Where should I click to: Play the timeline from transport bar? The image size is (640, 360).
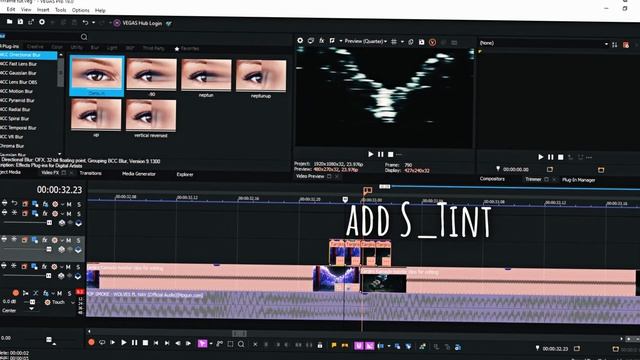click(124, 342)
